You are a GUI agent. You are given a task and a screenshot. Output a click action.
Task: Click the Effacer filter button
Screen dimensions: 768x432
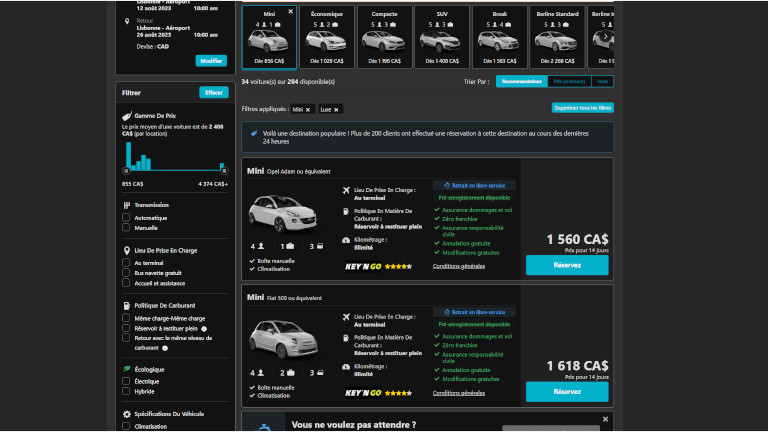(x=214, y=93)
